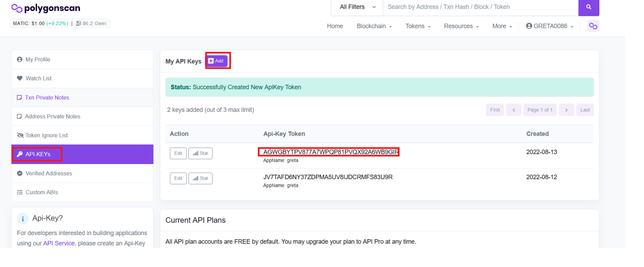This screenshot has width=644, height=267.
Task: Edit the AGWGBYTPV877 API key
Action: [178, 153]
